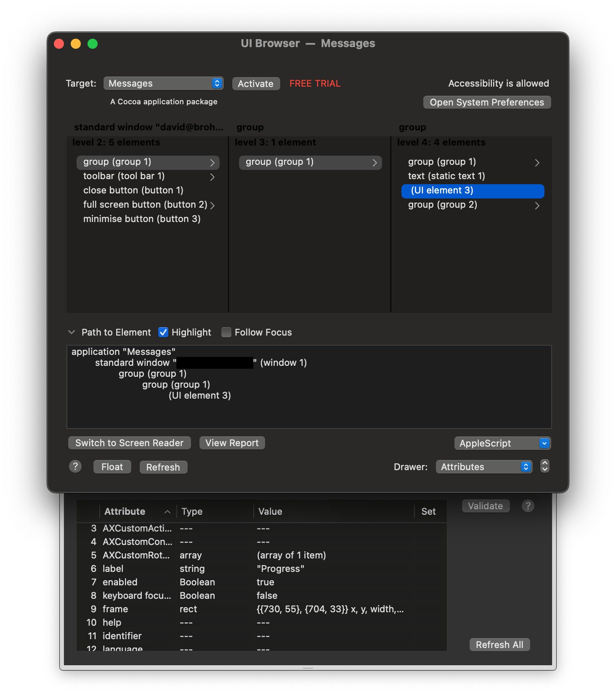Select the frame attribute row
Screen dimensions: 616x693
261,609
